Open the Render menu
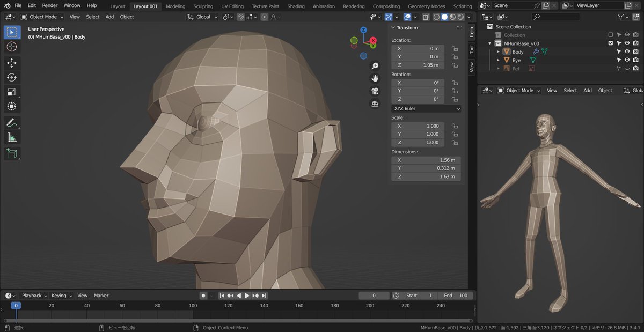This screenshot has height=332, width=644. (50, 5)
